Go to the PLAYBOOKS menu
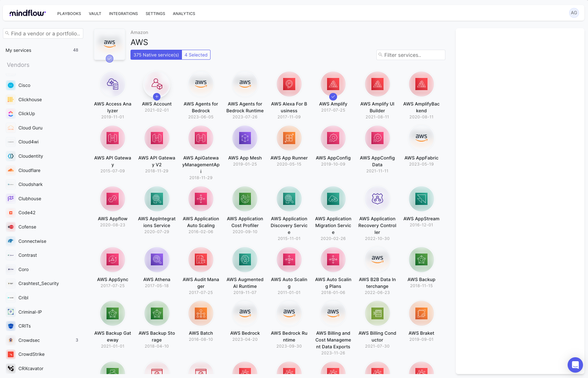Viewport: 588px width, 378px height. pos(69,14)
